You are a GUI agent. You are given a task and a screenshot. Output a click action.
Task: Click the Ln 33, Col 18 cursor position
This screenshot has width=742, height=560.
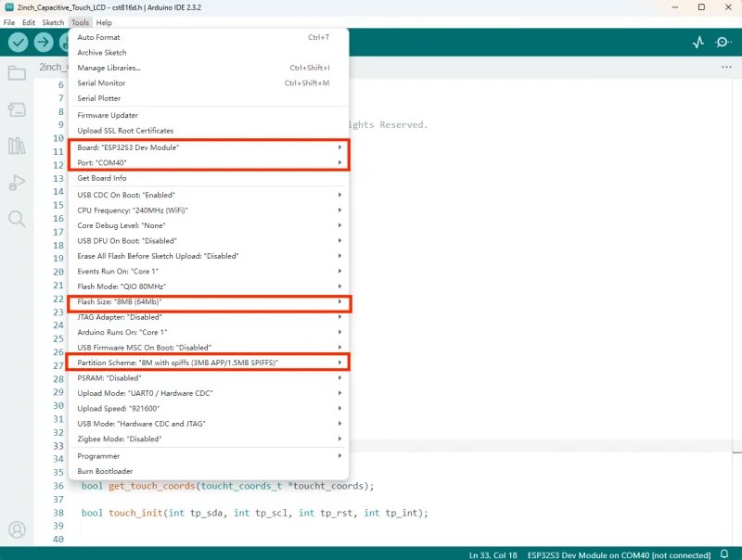coord(493,554)
